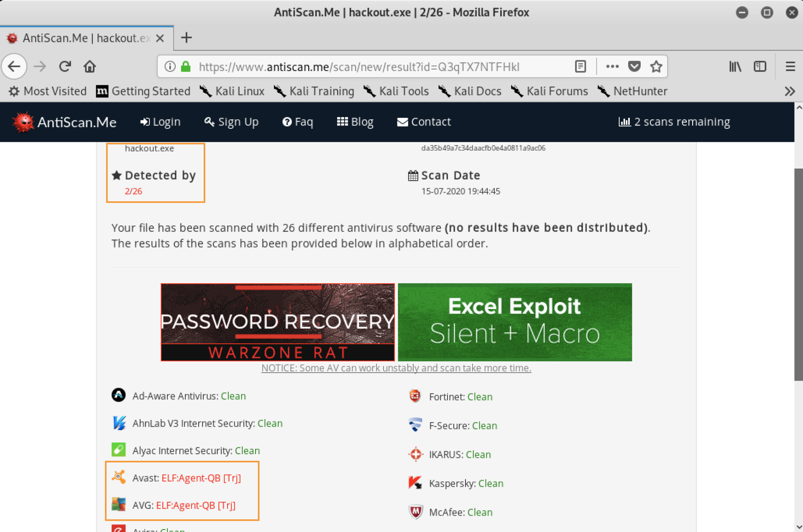Click the Kaspersky Clean result

491,483
